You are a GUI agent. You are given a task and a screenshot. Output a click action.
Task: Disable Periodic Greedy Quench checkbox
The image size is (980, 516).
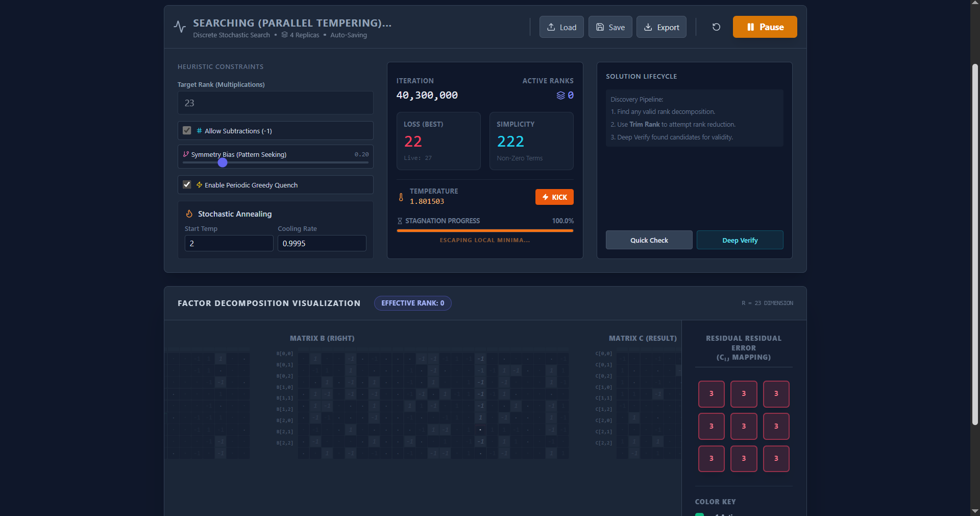click(x=187, y=185)
